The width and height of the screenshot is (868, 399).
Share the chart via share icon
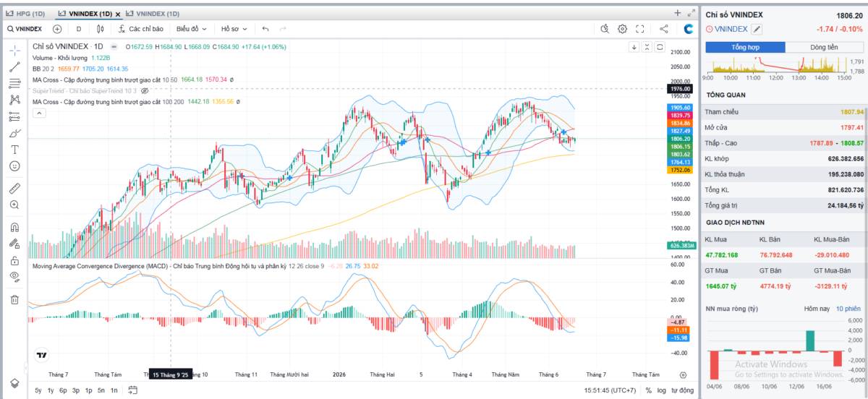(664, 29)
